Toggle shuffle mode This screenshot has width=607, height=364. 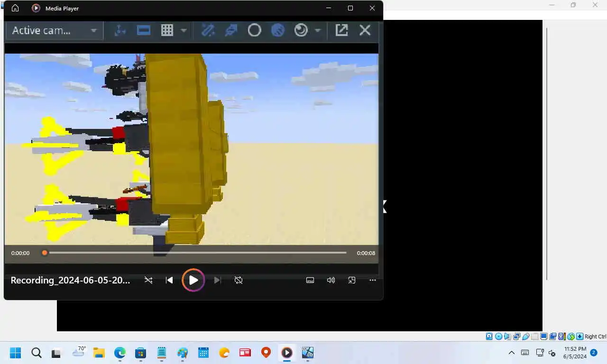point(148,280)
